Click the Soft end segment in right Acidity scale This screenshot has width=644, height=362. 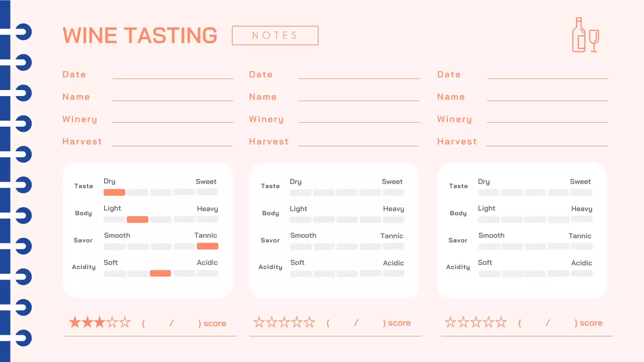[x=489, y=274]
